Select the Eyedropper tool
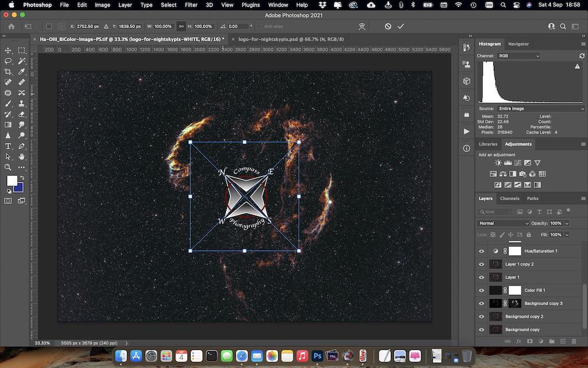Viewport: 588px width, 368px height. coord(22,71)
